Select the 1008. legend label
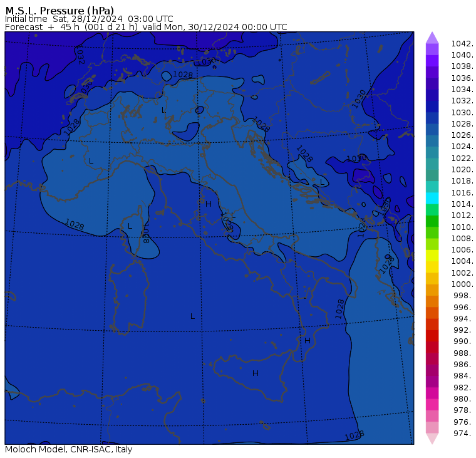This screenshot has height=458, width=476. 462,239
